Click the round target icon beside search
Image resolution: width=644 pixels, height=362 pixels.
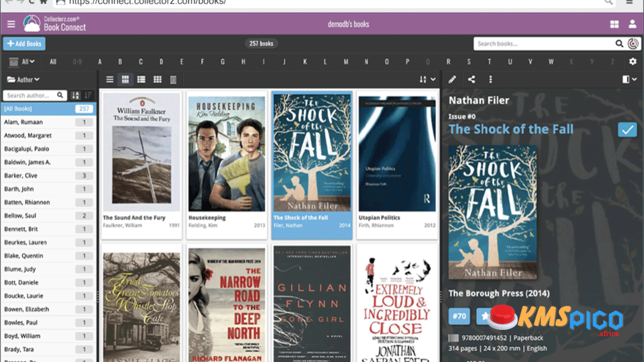click(x=633, y=44)
